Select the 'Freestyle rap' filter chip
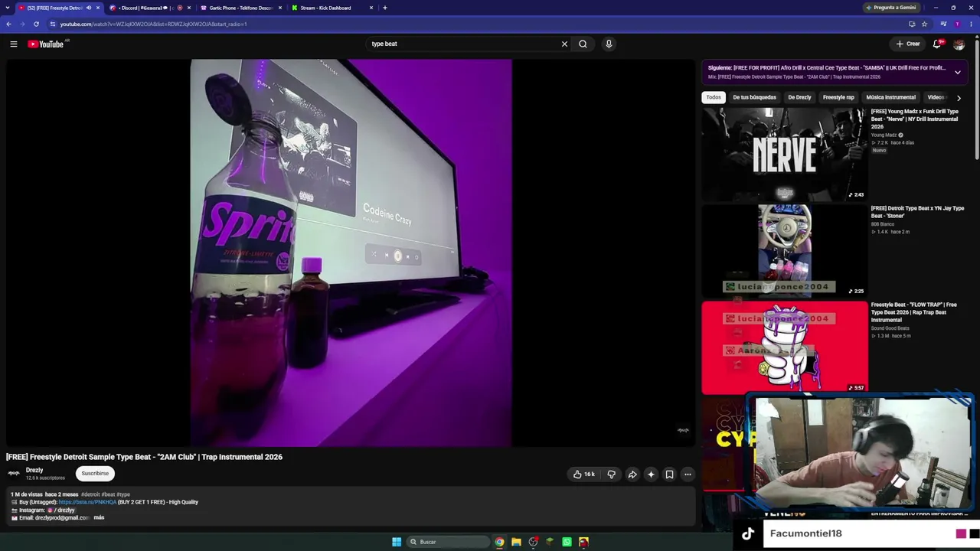The image size is (980, 551). [x=838, y=98]
